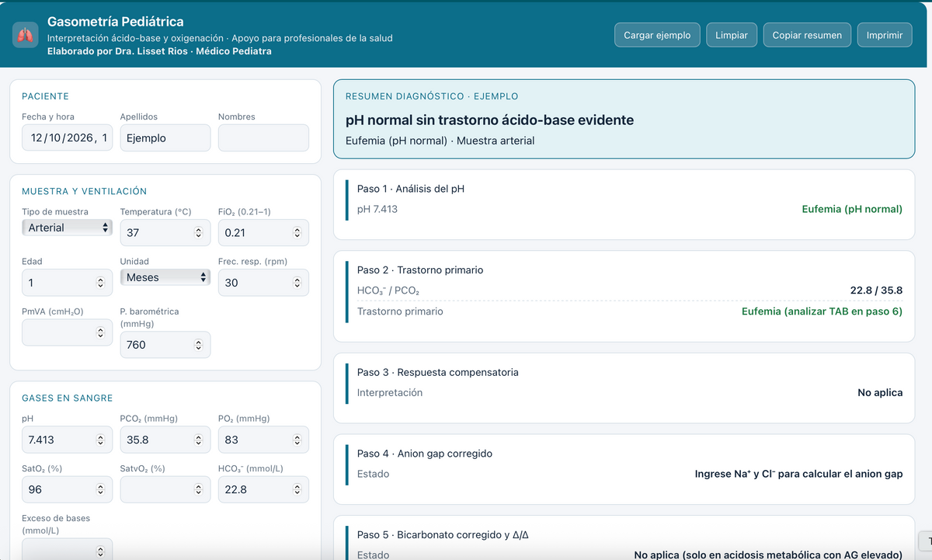Focus the empty Exceso de bases field
Viewport: 932px width, 560px height.
tap(67, 549)
